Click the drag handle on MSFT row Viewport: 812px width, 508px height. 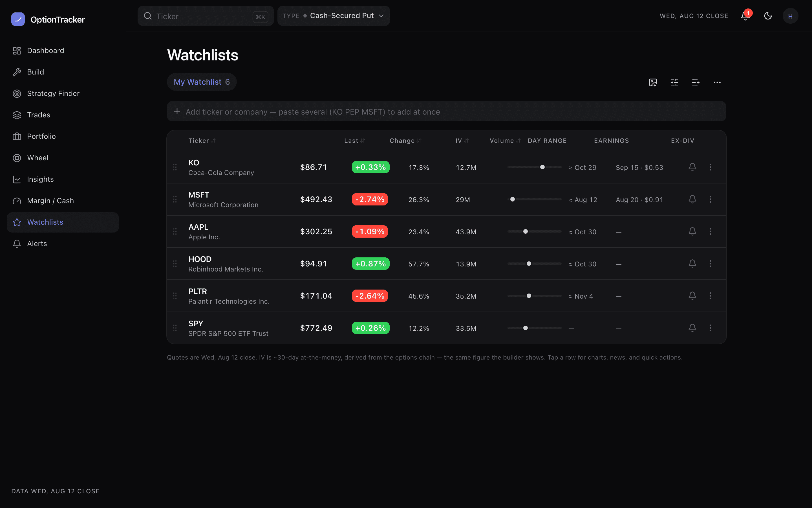click(175, 199)
